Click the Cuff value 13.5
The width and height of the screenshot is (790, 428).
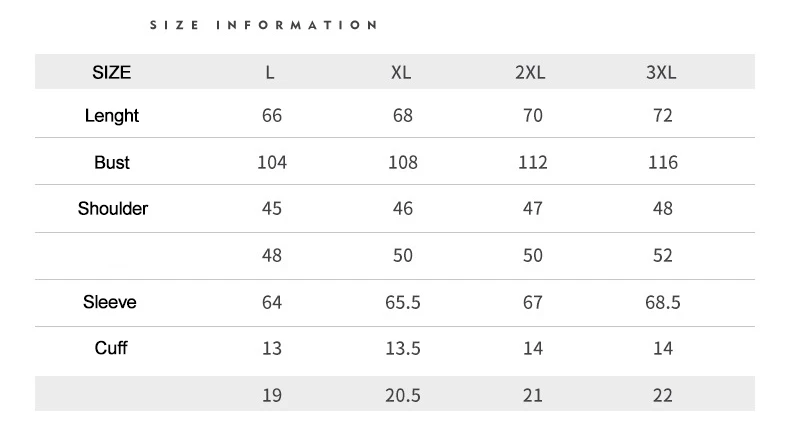pyautogui.click(x=403, y=348)
